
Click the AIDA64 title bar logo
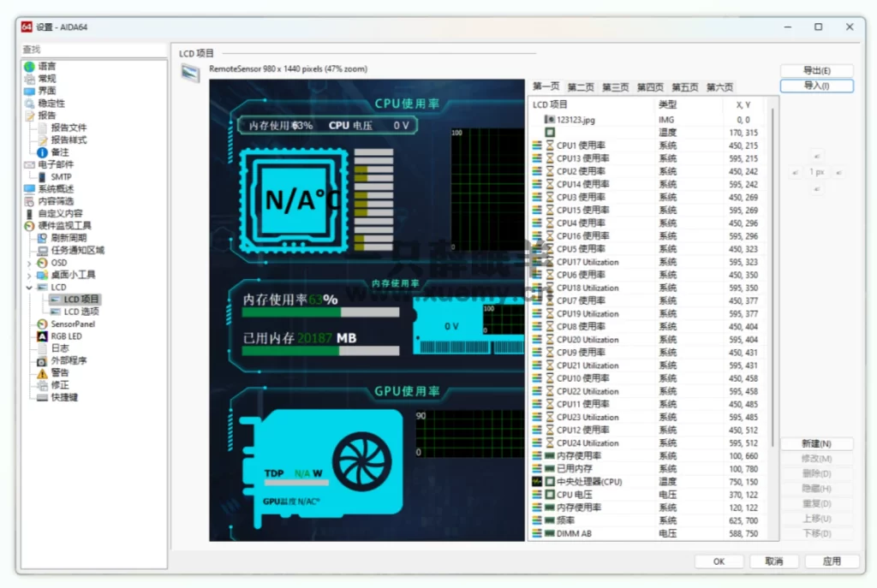tap(27, 27)
